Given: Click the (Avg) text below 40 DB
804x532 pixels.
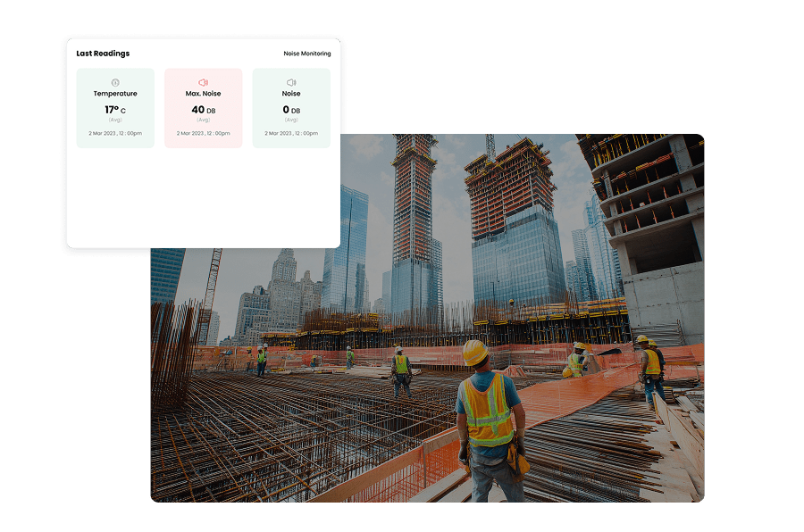Looking at the screenshot, I should [203, 120].
